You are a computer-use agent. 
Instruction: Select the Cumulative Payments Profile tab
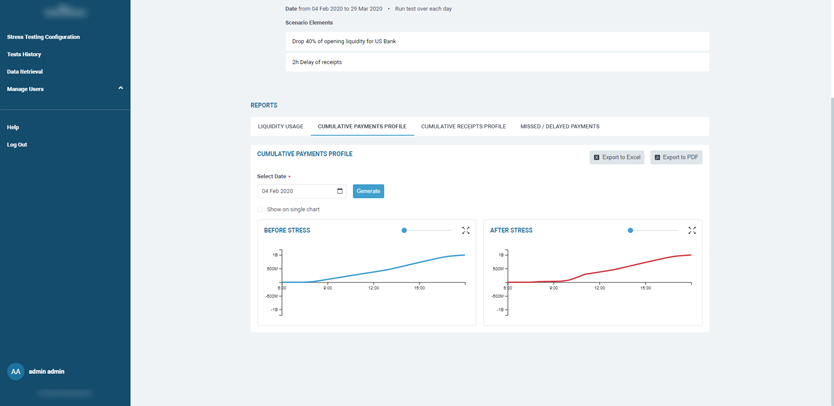362,127
